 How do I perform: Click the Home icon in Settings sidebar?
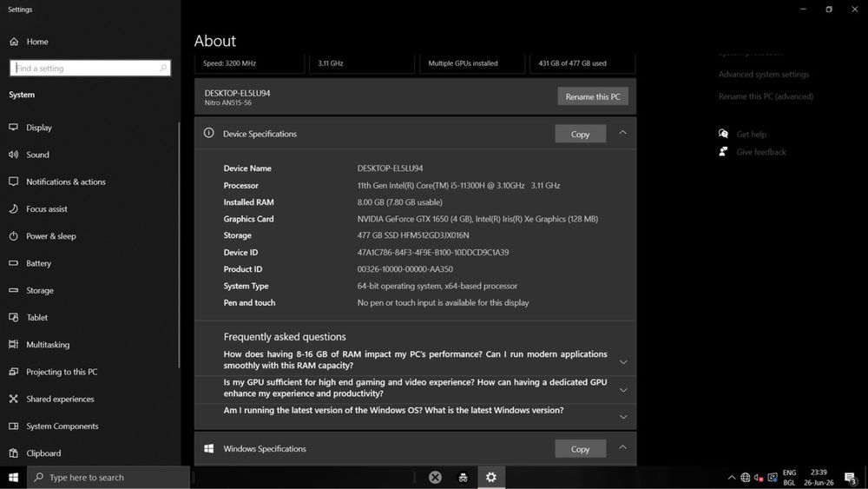pyautogui.click(x=14, y=42)
